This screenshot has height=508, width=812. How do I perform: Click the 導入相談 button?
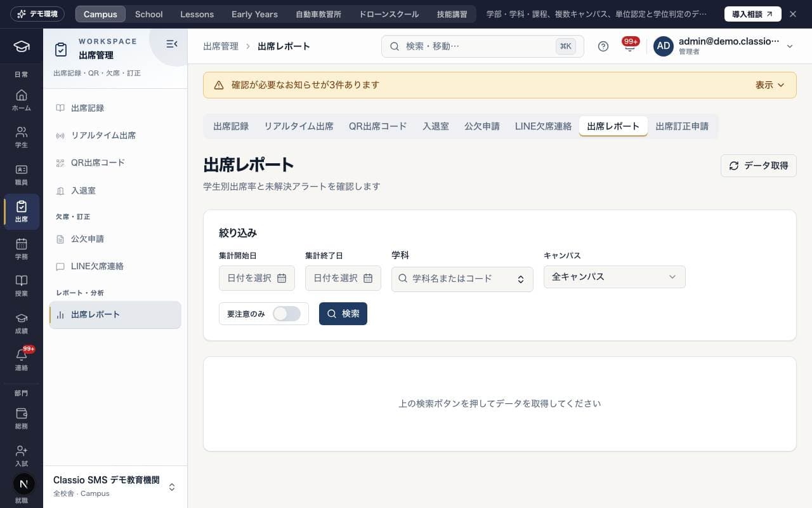[753, 14]
